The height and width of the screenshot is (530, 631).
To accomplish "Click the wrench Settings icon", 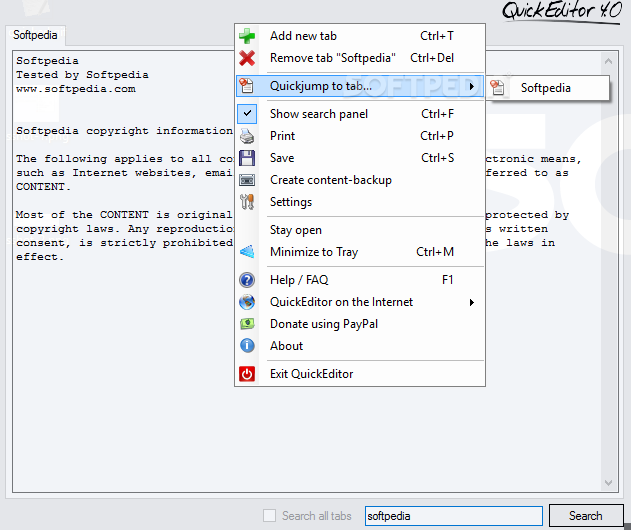I will (x=247, y=202).
